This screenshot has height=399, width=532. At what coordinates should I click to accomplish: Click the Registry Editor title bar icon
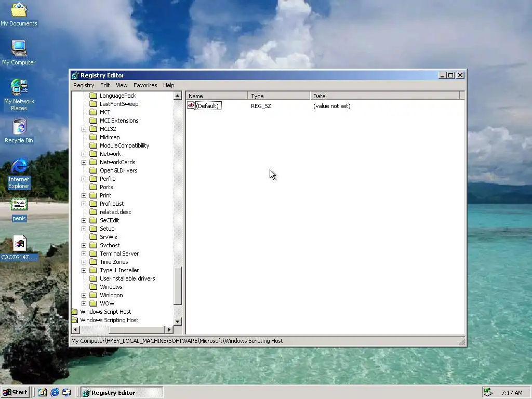coord(75,75)
